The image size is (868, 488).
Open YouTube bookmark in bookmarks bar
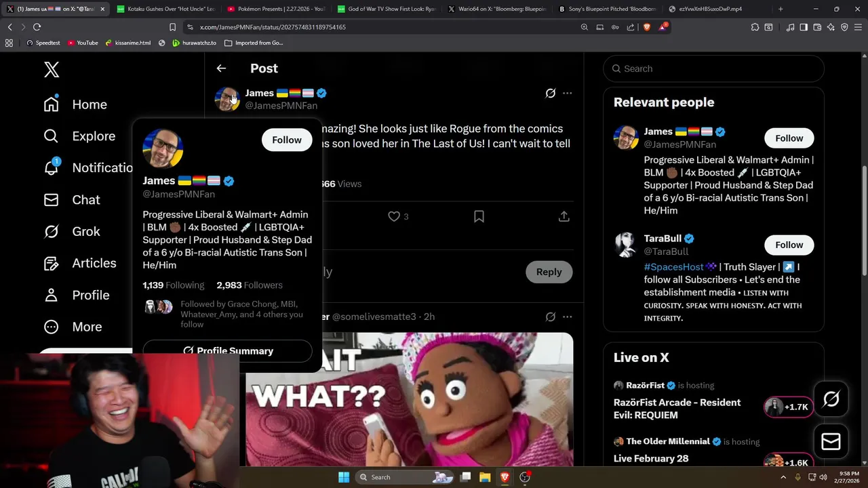tap(82, 43)
